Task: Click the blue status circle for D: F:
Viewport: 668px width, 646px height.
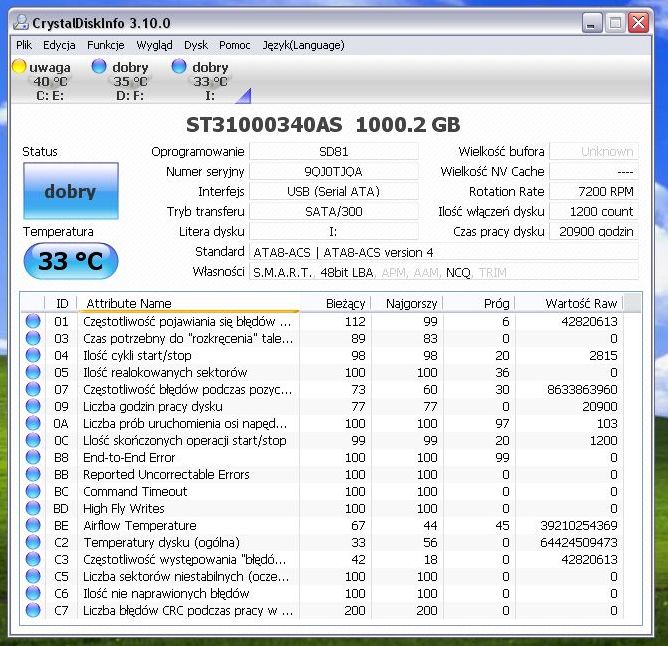Action: point(99,66)
